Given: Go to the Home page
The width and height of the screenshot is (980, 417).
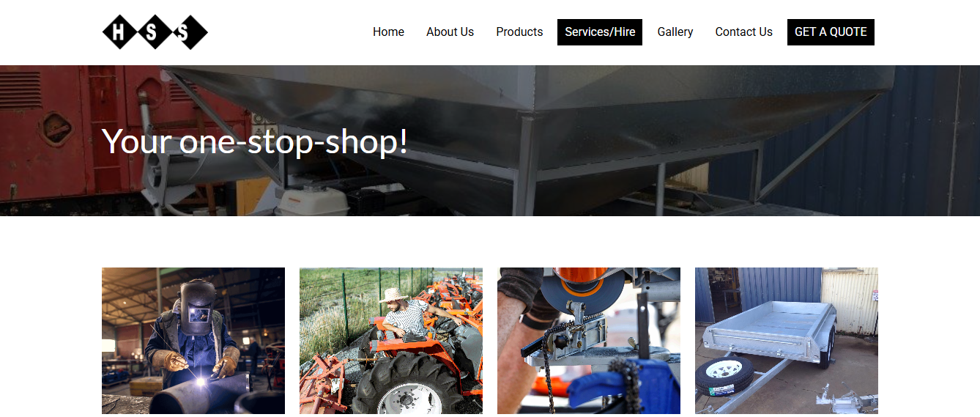Looking at the screenshot, I should click(x=388, y=32).
